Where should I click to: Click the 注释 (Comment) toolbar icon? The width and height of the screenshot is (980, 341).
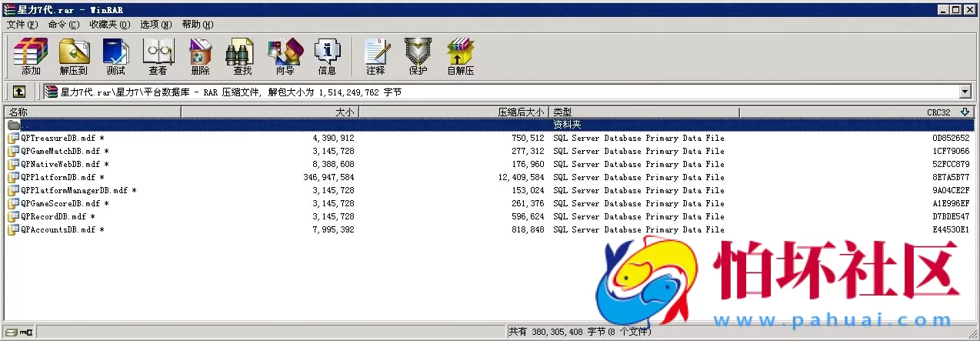click(375, 56)
